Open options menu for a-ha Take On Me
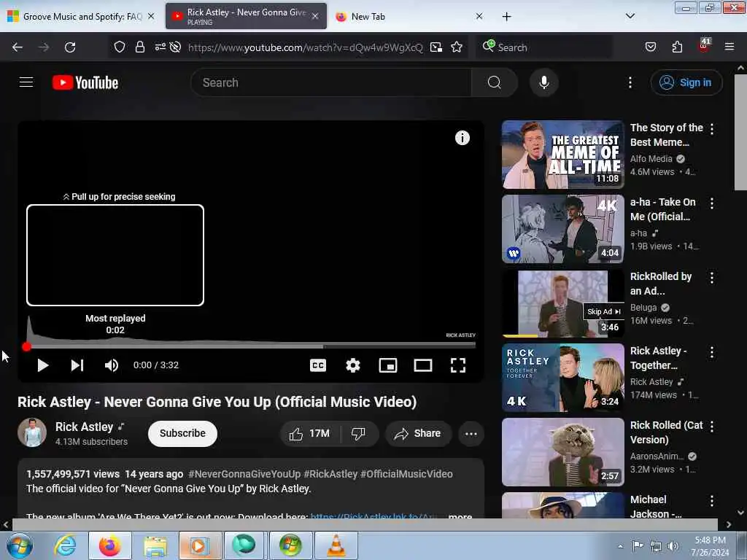Screen dimensions: 747x560 tap(712, 203)
